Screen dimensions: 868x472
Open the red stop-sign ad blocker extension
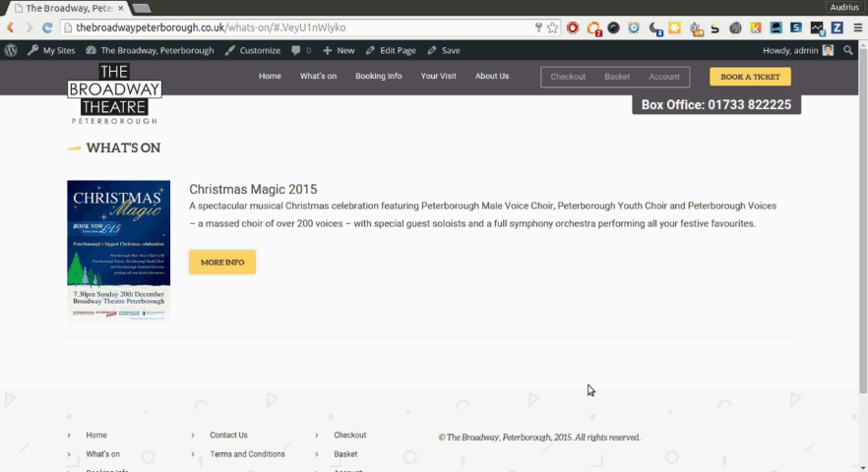573,28
